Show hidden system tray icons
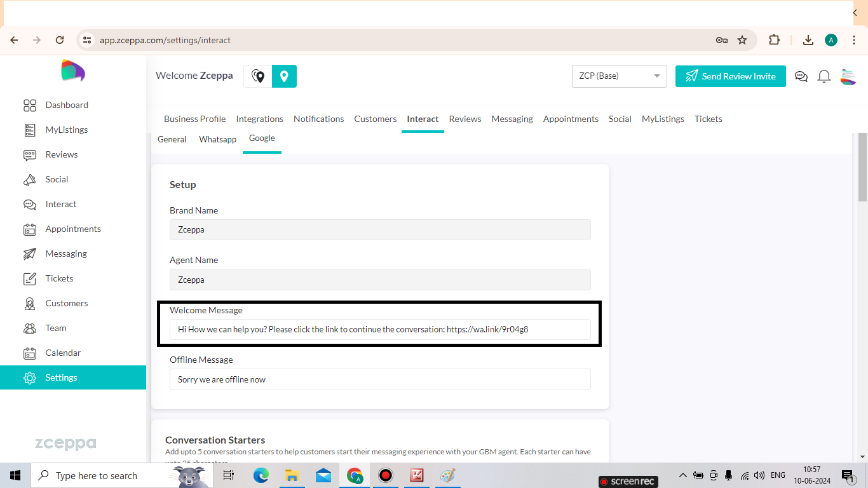The height and width of the screenshot is (488, 868). pyautogui.click(x=683, y=475)
